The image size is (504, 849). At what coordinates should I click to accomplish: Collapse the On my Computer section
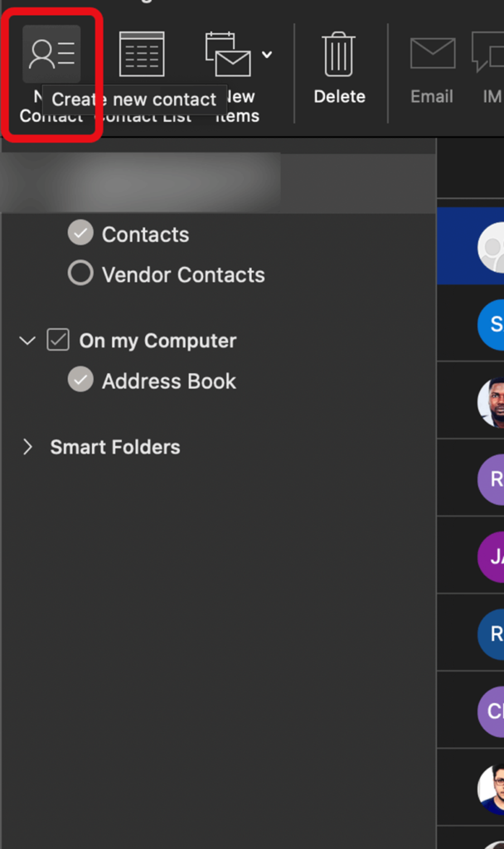[x=27, y=341]
